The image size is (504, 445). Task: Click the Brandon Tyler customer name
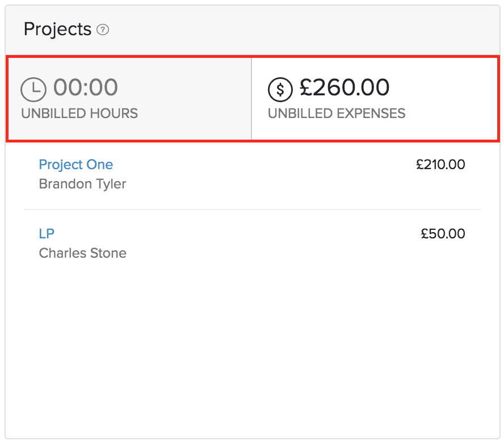82,184
